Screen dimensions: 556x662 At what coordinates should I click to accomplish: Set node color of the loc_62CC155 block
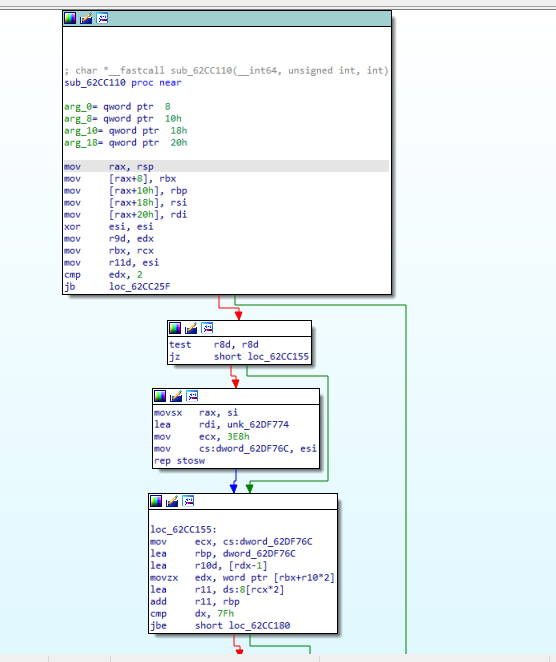pos(156,501)
